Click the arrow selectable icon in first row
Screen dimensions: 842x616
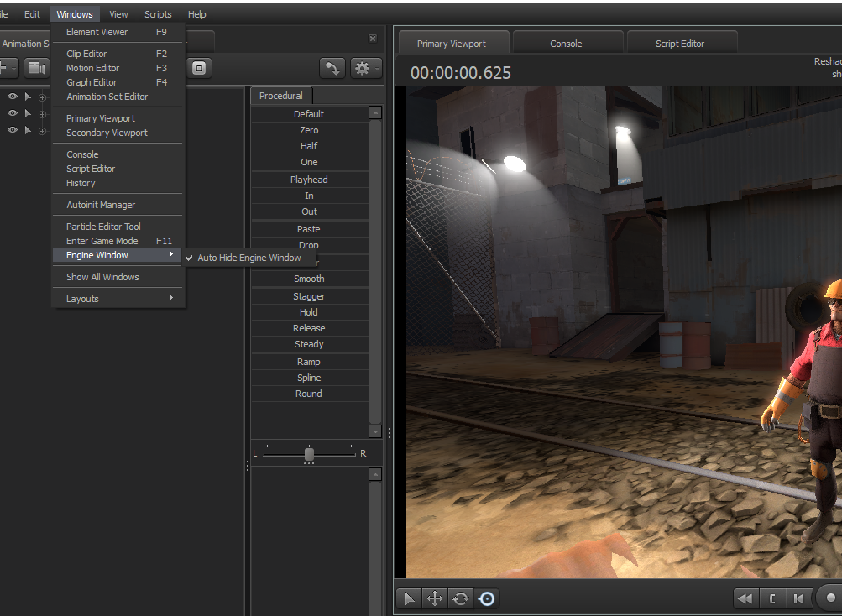pyautogui.click(x=28, y=97)
